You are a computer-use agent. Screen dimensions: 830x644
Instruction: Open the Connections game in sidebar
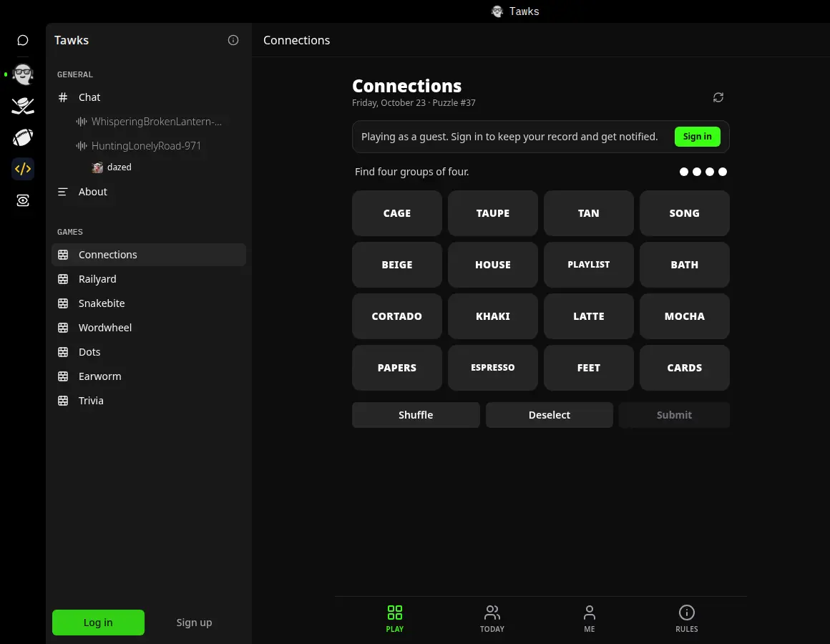pyautogui.click(x=149, y=255)
